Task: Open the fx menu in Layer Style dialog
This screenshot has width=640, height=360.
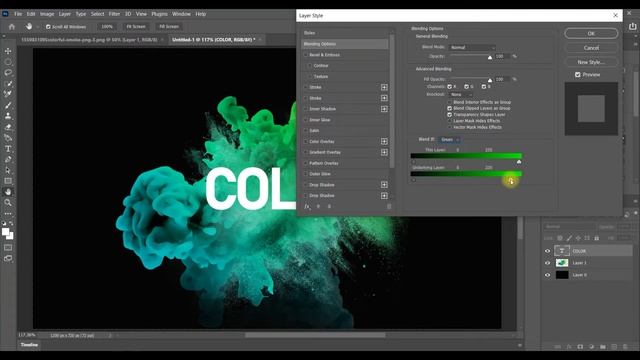Action: point(307,207)
